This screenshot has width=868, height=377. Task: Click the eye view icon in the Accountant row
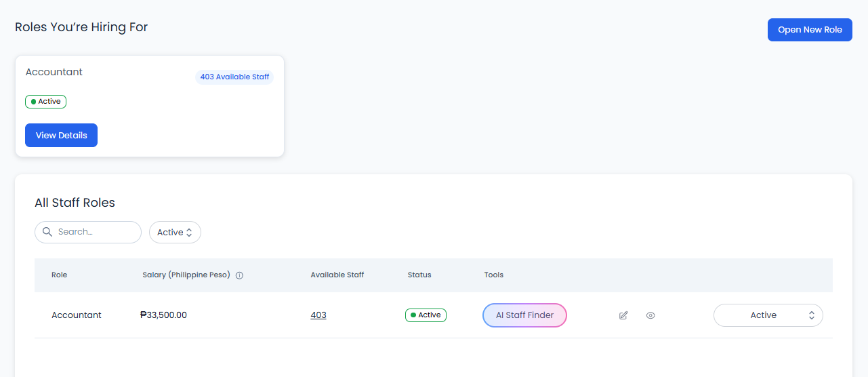tap(650, 315)
